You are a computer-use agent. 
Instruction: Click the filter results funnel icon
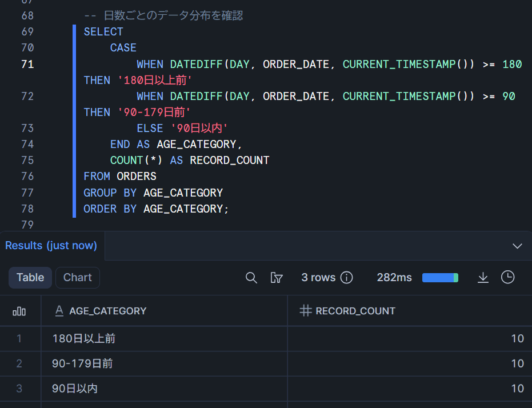(x=277, y=278)
